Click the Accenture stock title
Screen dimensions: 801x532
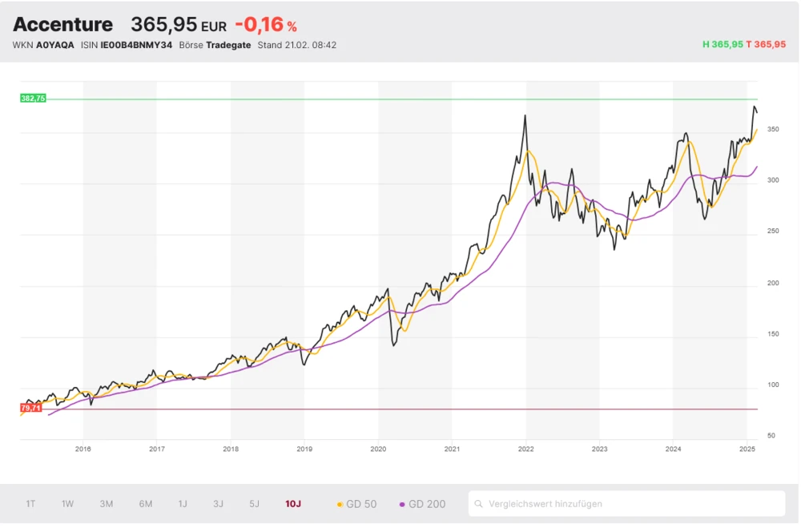click(62, 25)
